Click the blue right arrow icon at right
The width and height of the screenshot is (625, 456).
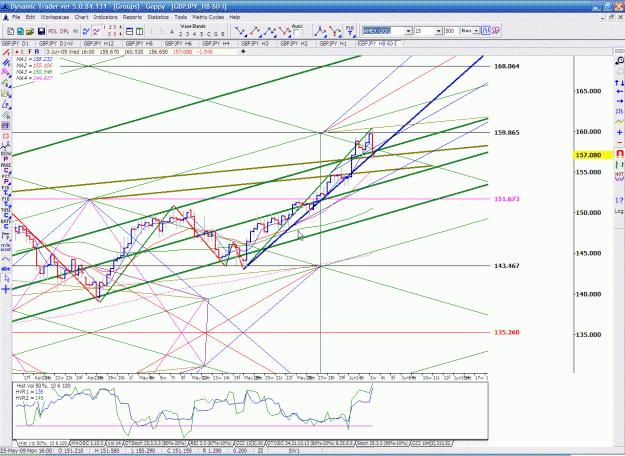point(619,101)
